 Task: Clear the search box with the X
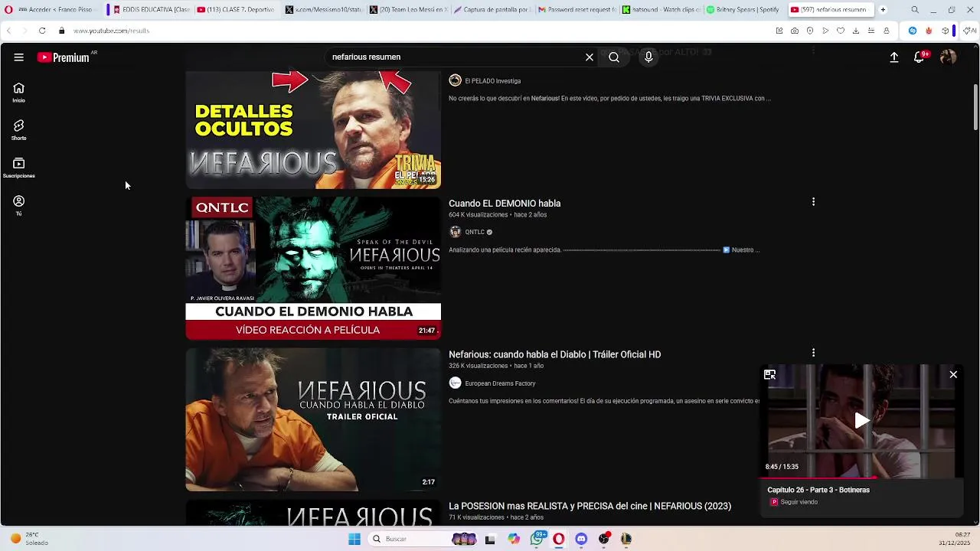coord(590,57)
